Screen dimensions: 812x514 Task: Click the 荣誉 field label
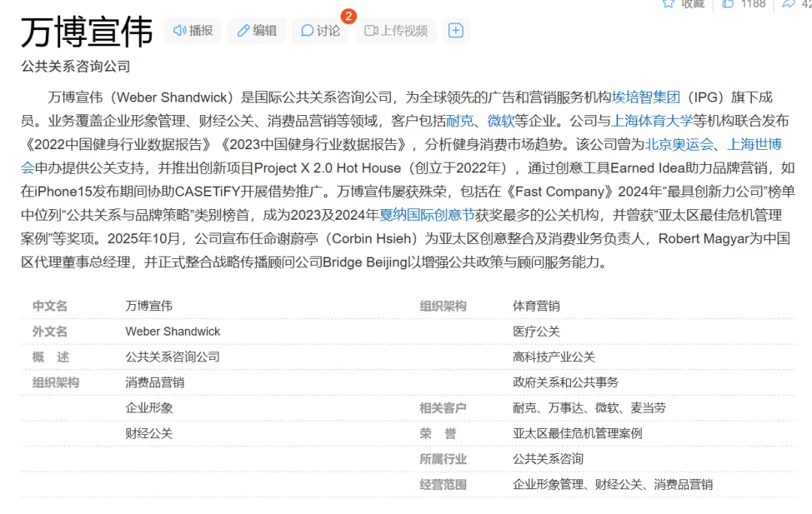438,433
